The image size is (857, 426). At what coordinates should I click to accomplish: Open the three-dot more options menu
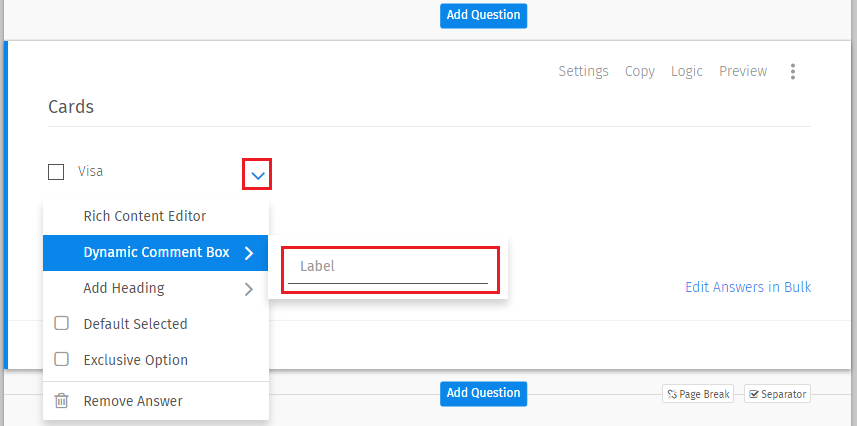pos(793,72)
